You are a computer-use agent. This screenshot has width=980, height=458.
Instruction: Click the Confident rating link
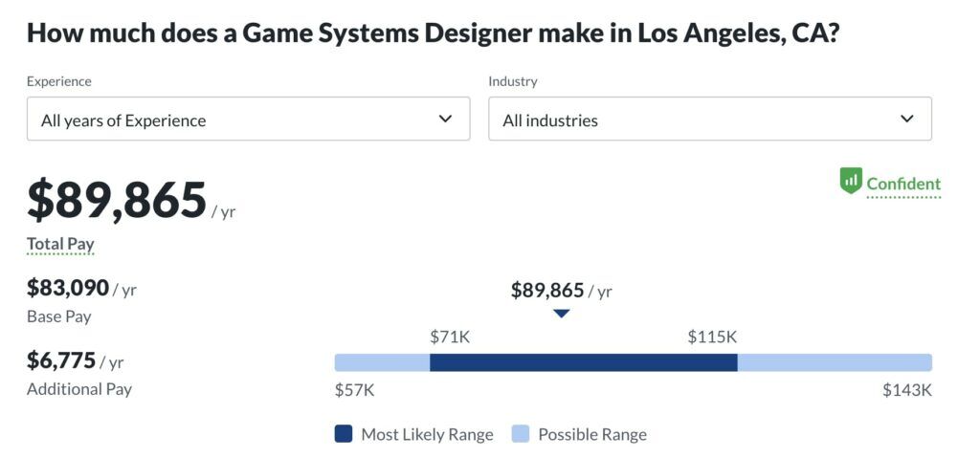tap(903, 184)
